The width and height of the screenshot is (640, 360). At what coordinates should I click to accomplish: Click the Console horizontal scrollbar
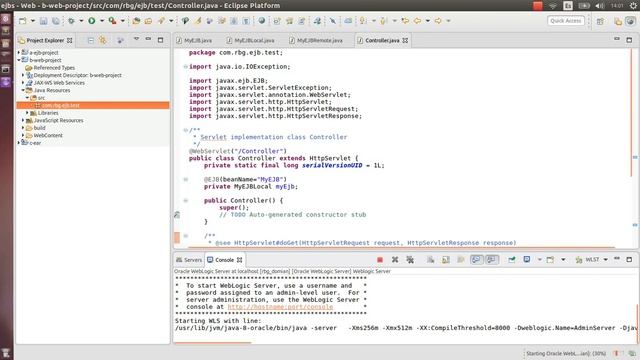tap(213, 343)
